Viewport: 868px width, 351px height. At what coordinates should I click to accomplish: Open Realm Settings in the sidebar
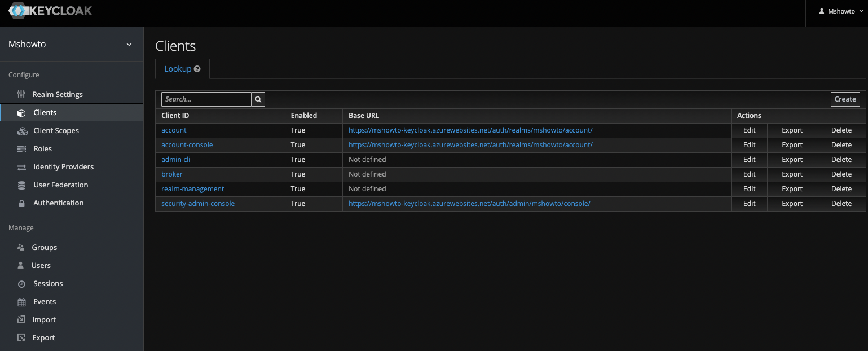point(58,94)
